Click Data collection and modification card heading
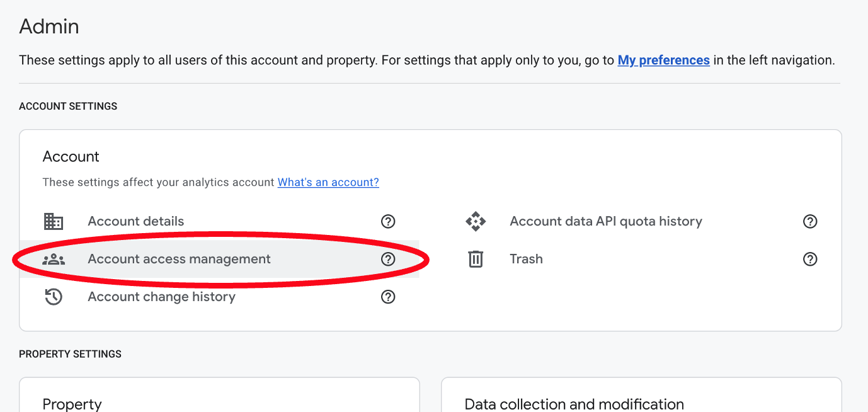This screenshot has height=412, width=868. click(x=574, y=404)
